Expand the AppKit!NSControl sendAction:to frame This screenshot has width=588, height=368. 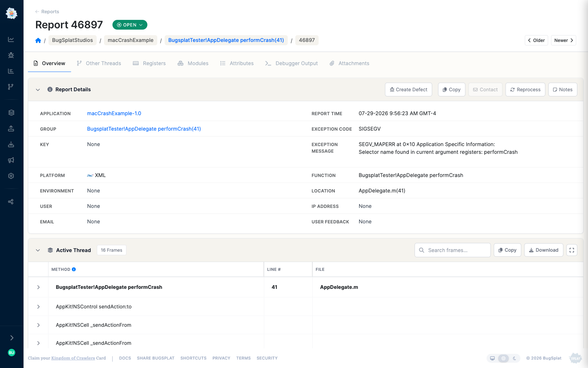[38, 307]
